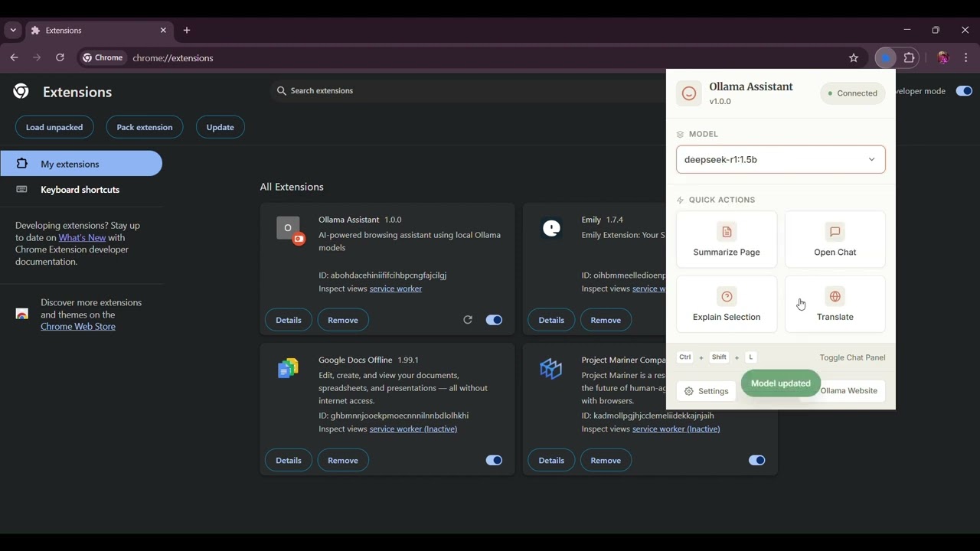This screenshot has height=551, width=980.
Task: Remove the Emily extension
Action: [x=606, y=320]
